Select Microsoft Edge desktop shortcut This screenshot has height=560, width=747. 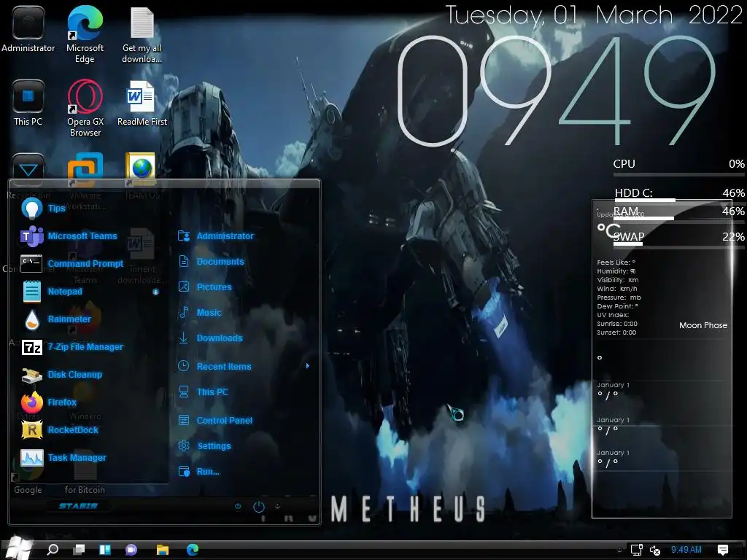(85, 34)
